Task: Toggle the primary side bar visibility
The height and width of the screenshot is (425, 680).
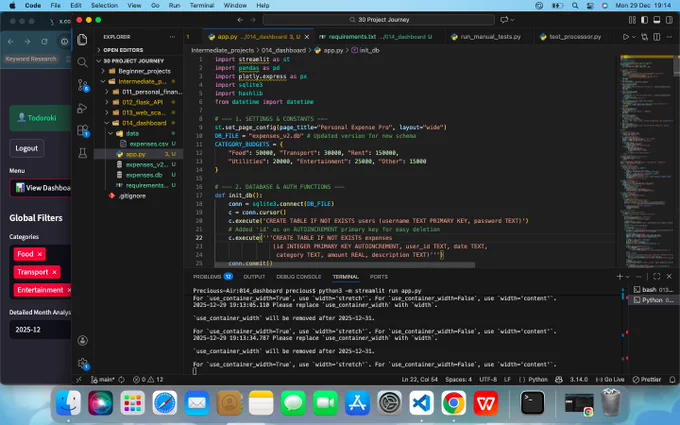Action: click(x=645, y=20)
